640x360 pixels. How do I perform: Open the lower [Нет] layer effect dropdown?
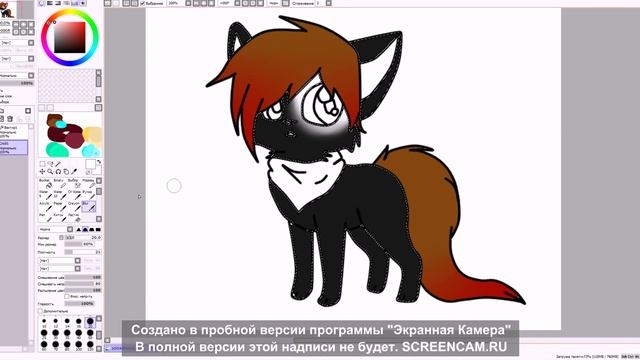[17, 59]
